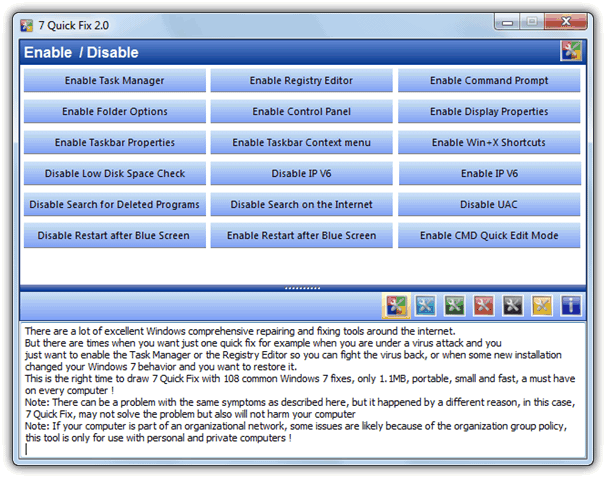Viewport: 606px width, 477px height.
Task: Click Enable Task Manager
Action: click(115, 80)
